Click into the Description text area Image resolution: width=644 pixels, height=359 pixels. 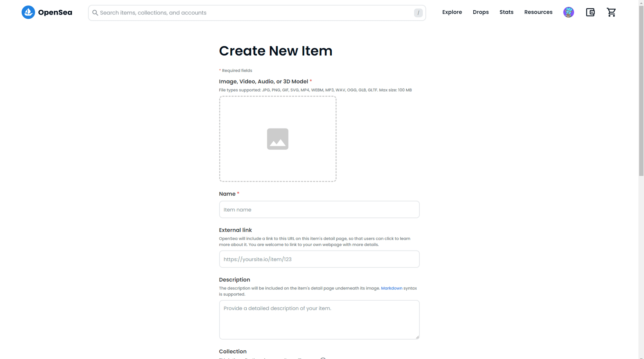pyautogui.click(x=319, y=319)
